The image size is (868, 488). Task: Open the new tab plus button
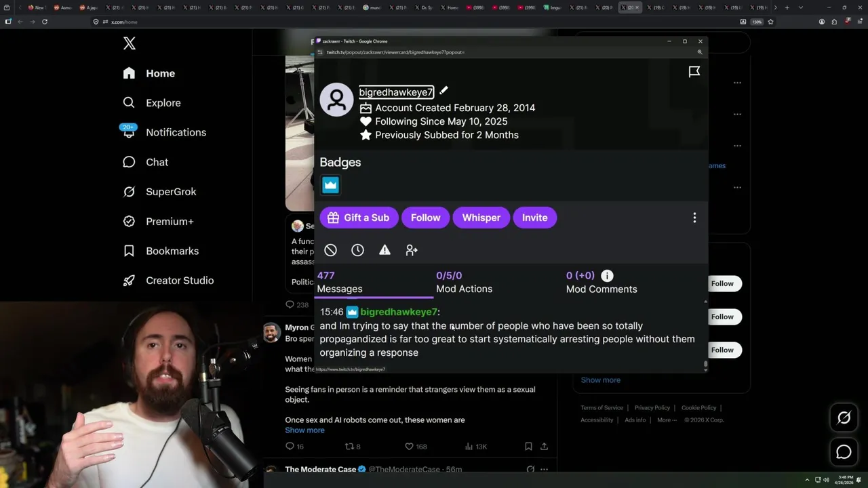[x=787, y=7]
